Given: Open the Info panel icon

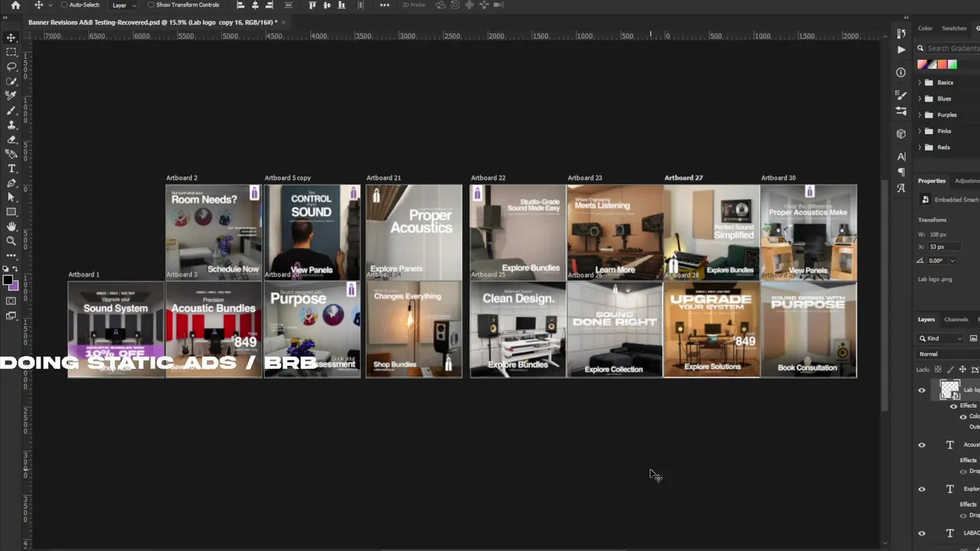Looking at the screenshot, I should (x=901, y=72).
